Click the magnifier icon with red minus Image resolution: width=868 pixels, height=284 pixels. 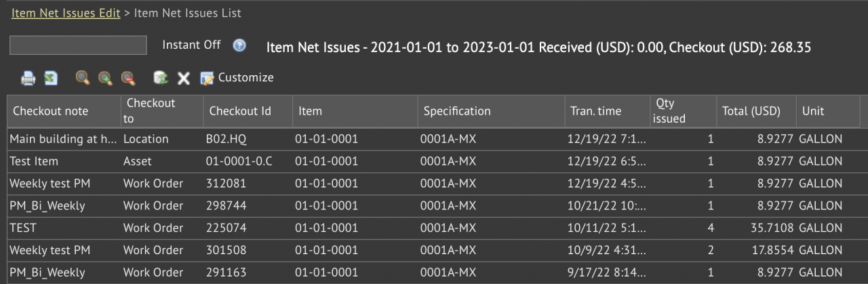coord(128,79)
